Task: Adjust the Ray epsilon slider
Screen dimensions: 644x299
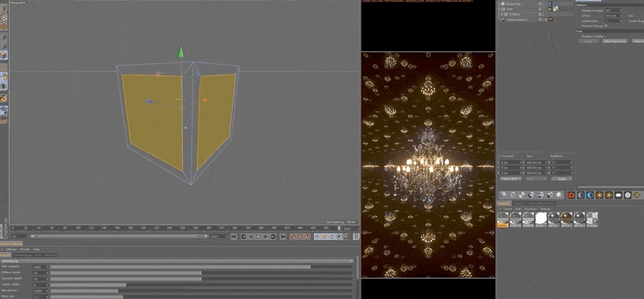Action: pyautogui.click(x=201, y=291)
